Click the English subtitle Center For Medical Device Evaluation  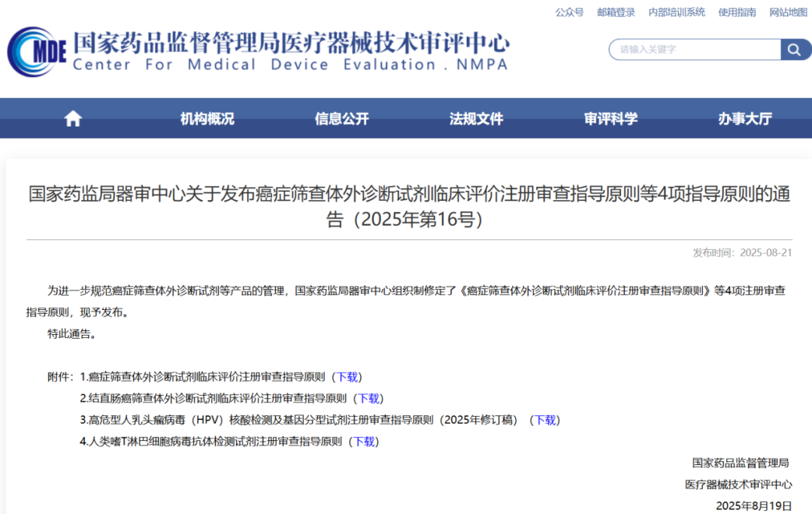point(290,65)
